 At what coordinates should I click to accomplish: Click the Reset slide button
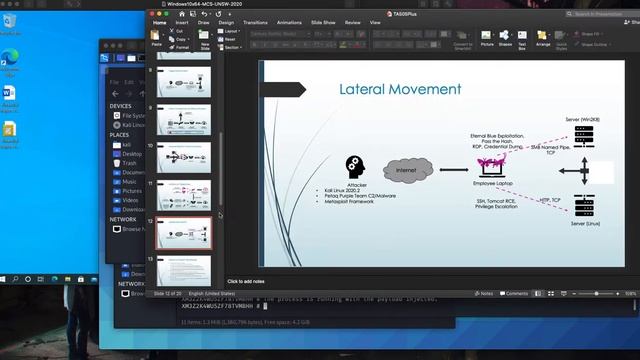227,39
